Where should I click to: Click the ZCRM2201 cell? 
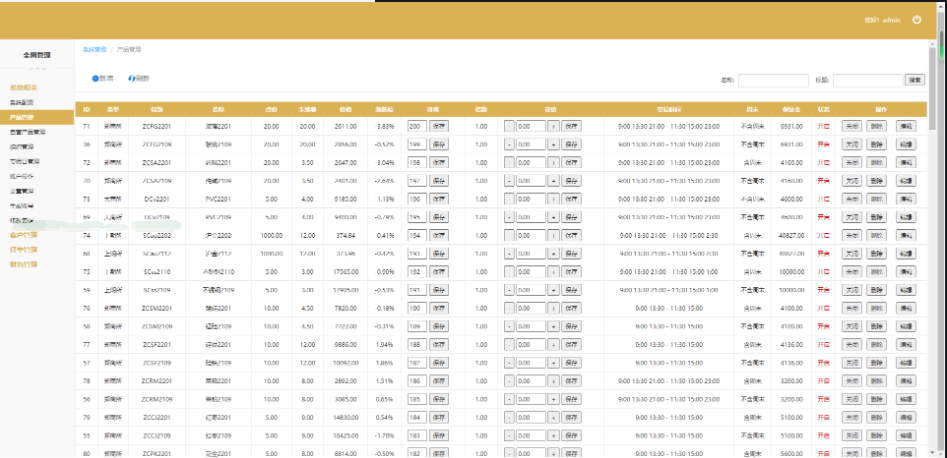pos(156,381)
